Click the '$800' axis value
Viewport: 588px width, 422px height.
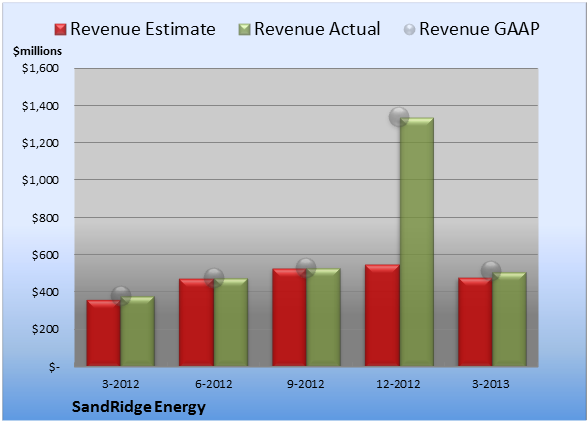[45, 218]
